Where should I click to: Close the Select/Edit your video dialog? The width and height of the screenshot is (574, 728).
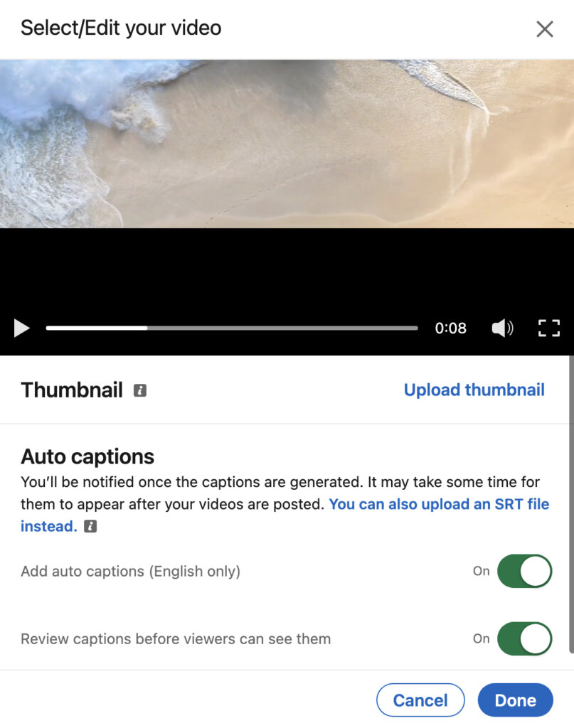click(x=544, y=28)
